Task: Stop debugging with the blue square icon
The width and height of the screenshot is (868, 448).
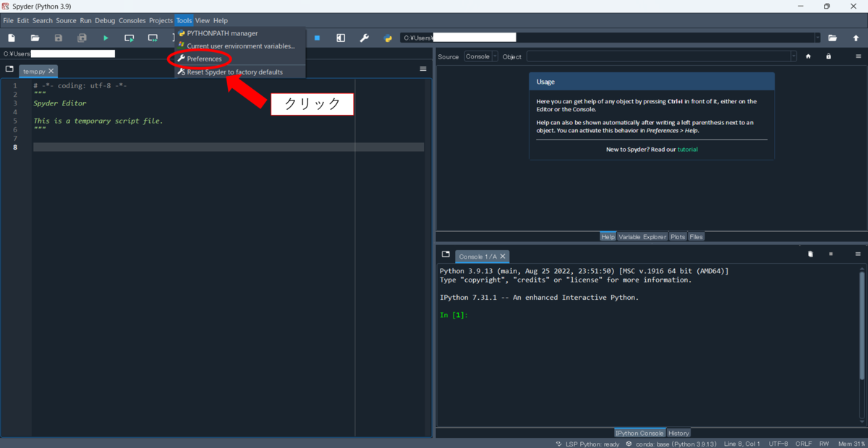Action: 317,38
